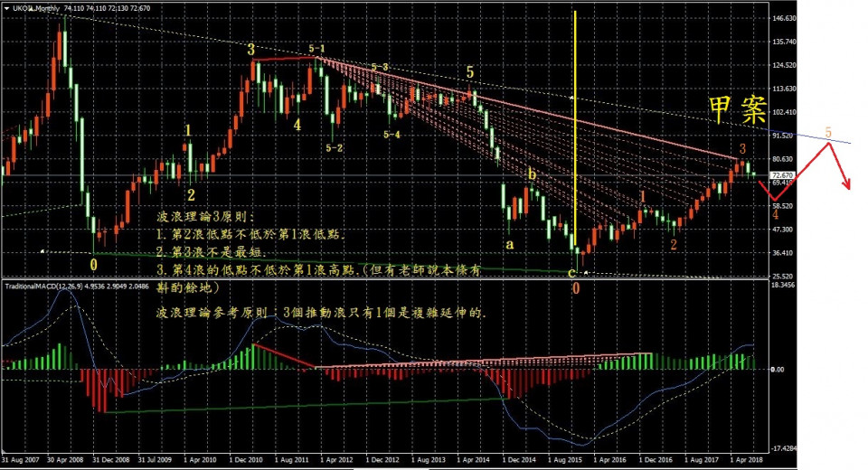
Task: Click the 113.630 price axis value
Action: 784,89
